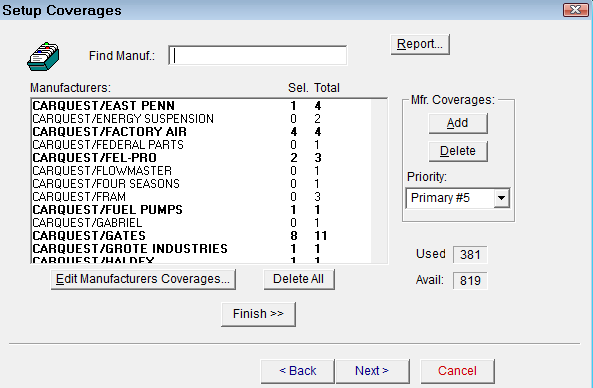Cancel the coverage setup
Screen dimensions: 593x388
tap(457, 371)
